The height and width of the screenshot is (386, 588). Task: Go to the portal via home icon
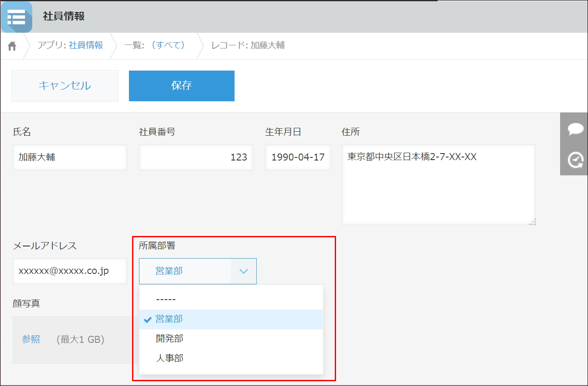(x=12, y=46)
